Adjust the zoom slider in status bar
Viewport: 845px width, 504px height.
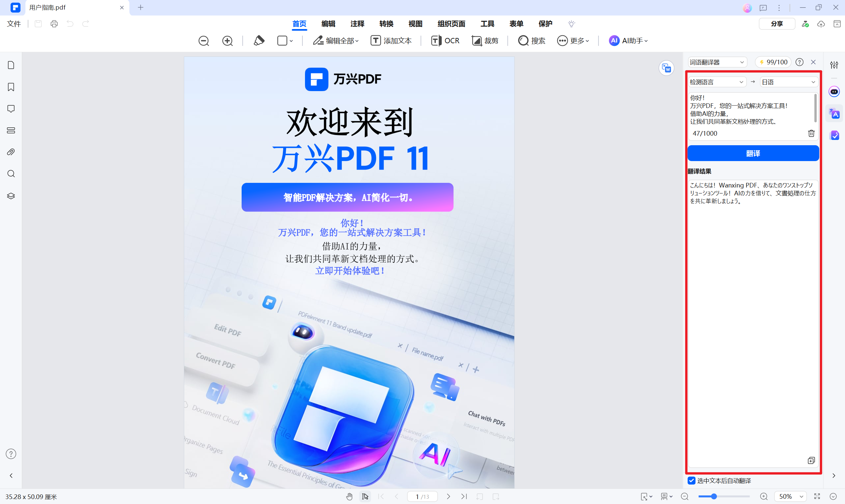(714, 496)
